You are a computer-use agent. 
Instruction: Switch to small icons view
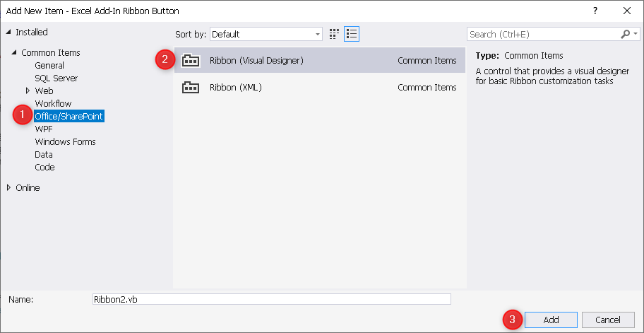[334, 34]
